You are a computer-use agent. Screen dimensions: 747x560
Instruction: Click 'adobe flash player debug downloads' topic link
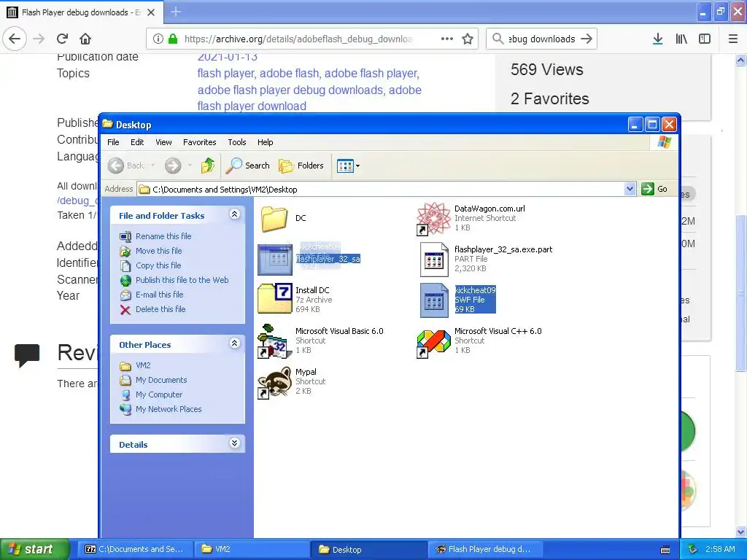(290, 90)
